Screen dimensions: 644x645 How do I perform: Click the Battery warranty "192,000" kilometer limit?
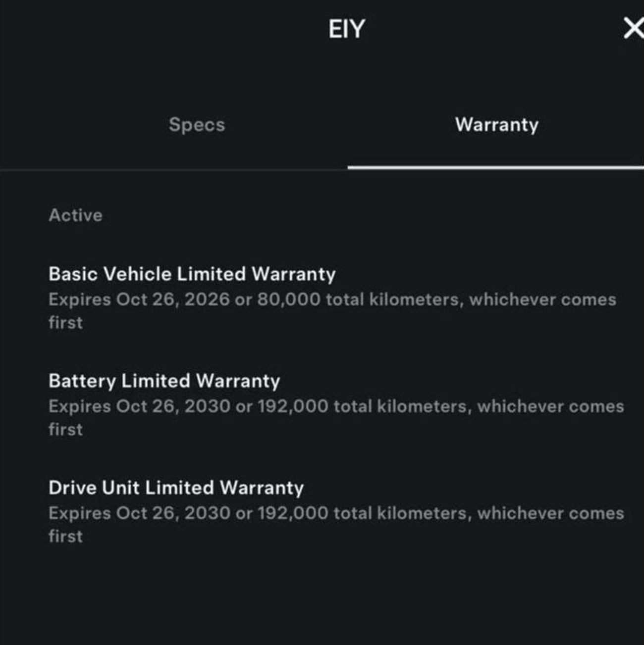click(x=292, y=406)
